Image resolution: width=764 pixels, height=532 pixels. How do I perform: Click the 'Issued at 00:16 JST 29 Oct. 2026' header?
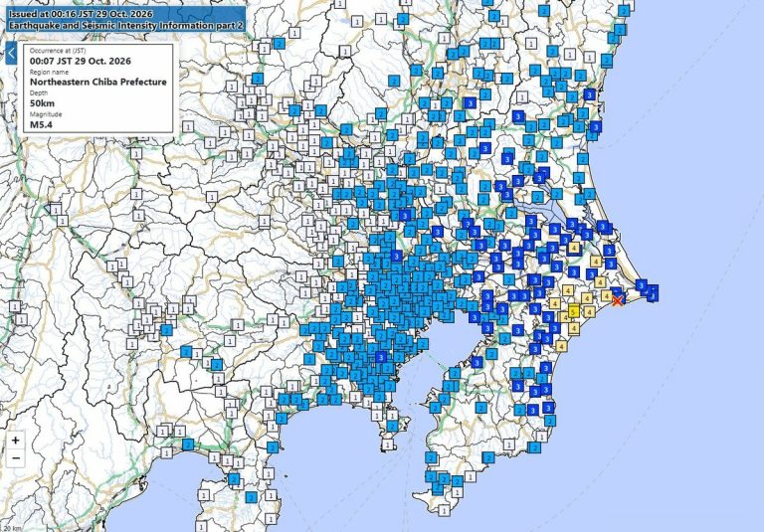coord(81,14)
